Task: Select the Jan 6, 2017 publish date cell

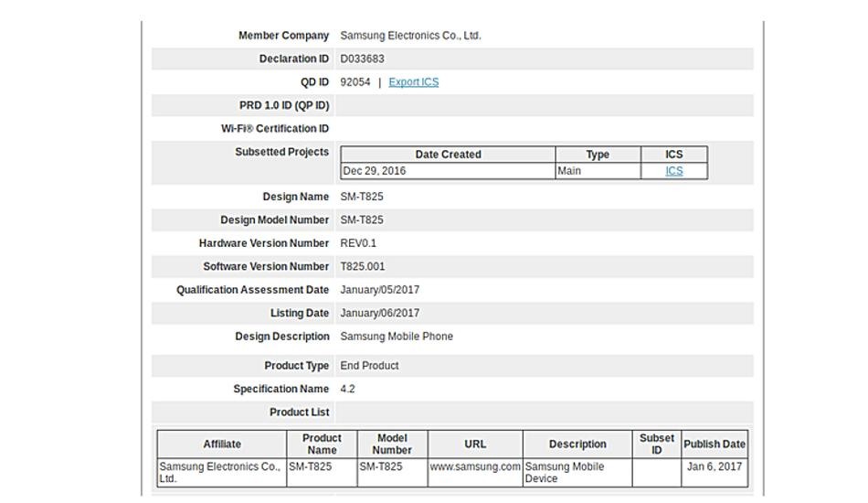Action: (715, 466)
